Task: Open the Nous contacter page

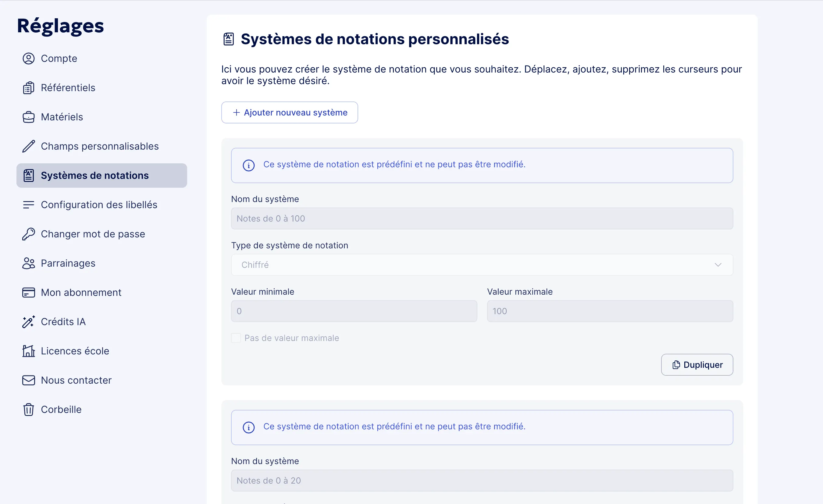Action: pyautogui.click(x=102, y=380)
